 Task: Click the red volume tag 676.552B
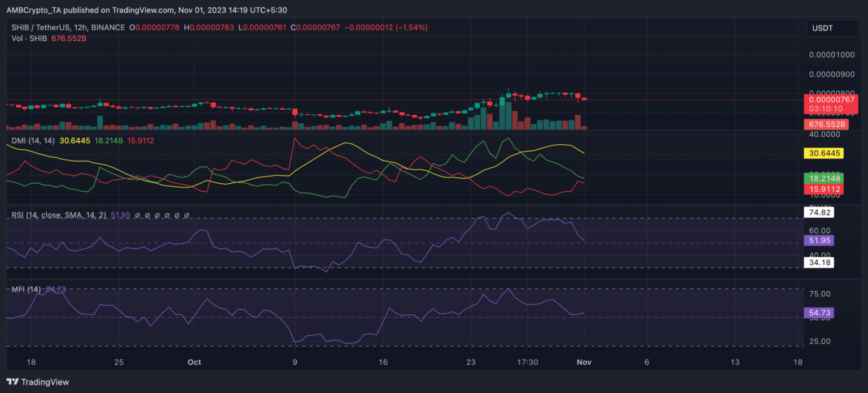tap(824, 124)
